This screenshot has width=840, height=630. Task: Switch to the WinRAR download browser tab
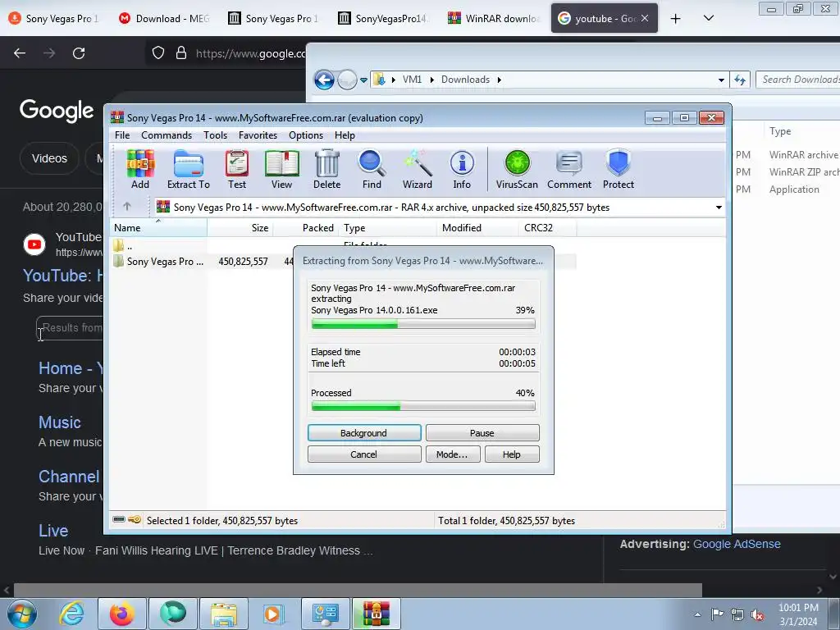click(494, 18)
